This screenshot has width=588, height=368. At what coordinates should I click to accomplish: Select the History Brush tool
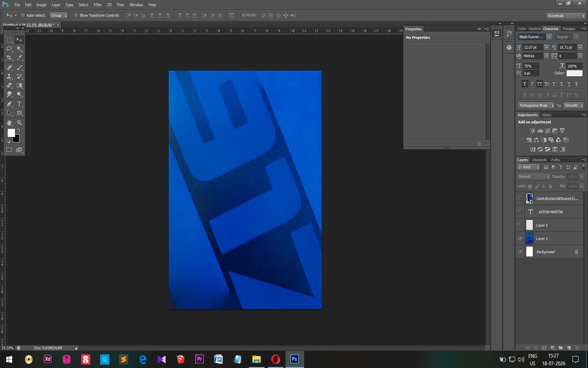click(x=19, y=76)
